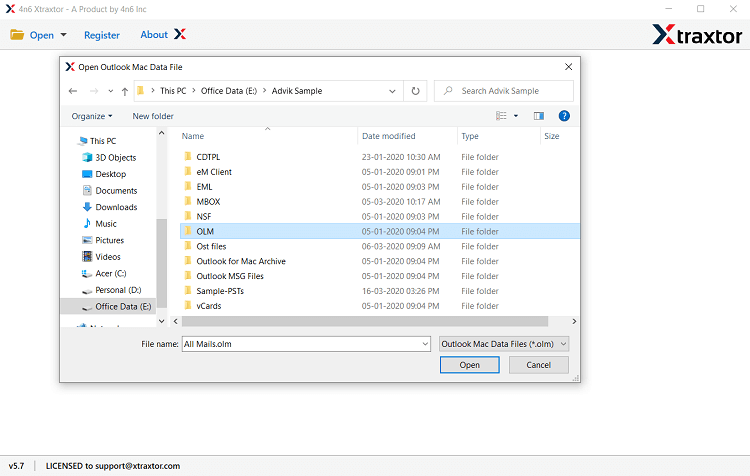Click the Open button in the dialog
This screenshot has height=476, width=750.
pos(470,365)
